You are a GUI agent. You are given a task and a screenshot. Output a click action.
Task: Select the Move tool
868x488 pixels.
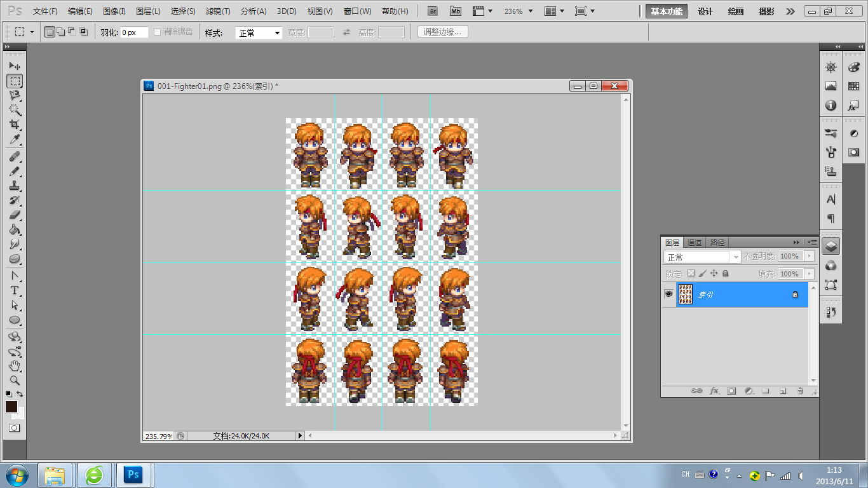point(15,66)
